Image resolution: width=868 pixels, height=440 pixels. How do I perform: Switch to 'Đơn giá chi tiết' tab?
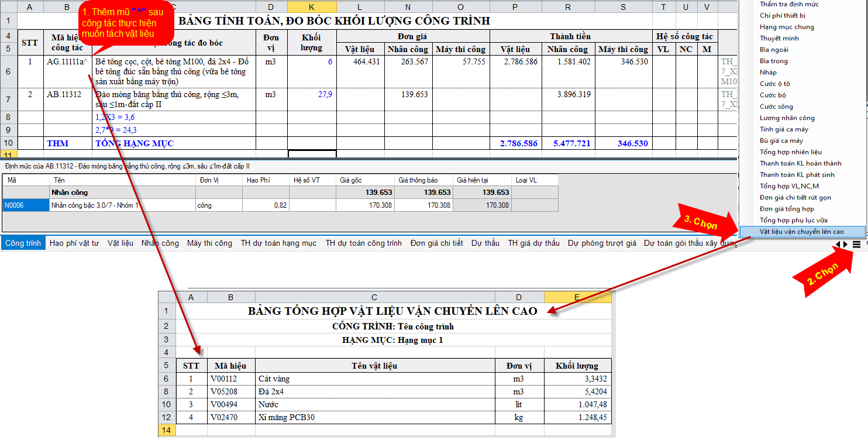pyautogui.click(x=436, y=243)
